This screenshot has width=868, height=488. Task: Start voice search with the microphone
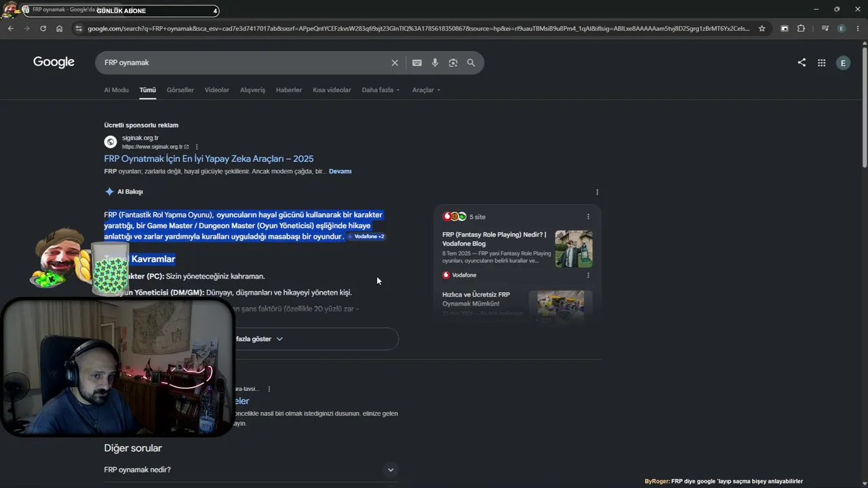pyautogui.click(x=435, y=62)
